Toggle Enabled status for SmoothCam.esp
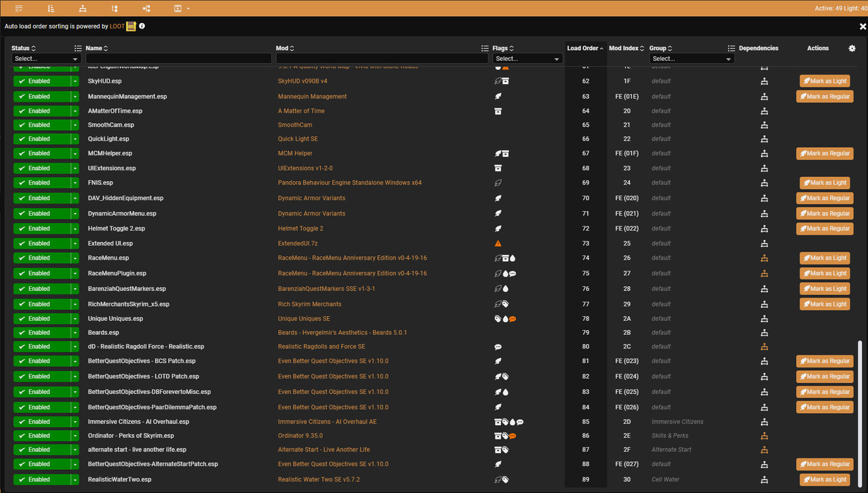Image resolution: width=868 pixels, height=493 pixels. tap(41, 125)
